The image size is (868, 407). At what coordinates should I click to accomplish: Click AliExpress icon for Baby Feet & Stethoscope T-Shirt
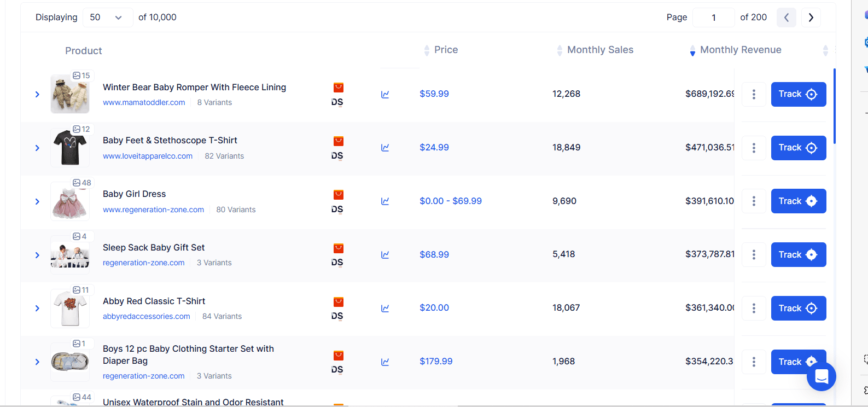pyautogui.click(x=339, y=141)
